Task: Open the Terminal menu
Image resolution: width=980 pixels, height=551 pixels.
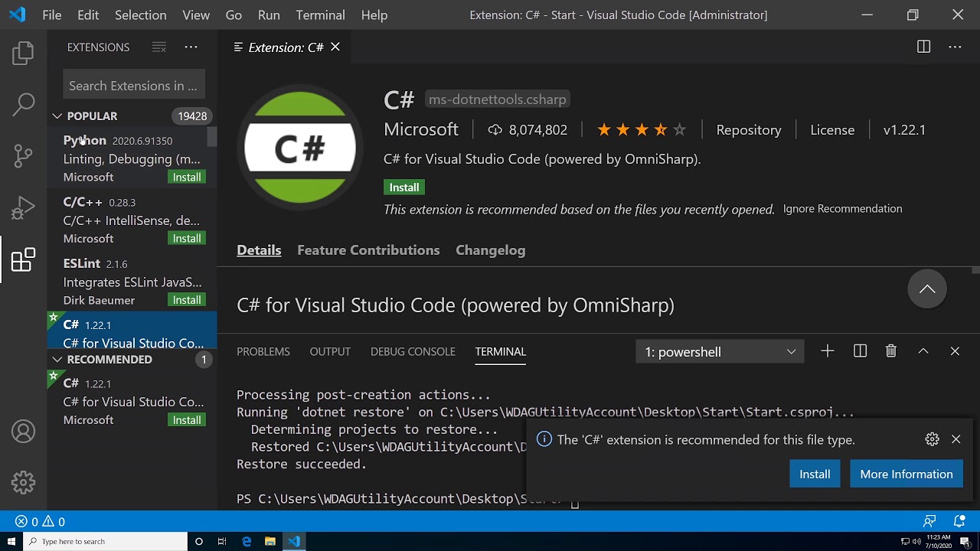Action: pyautogui.click(x=320, y=15)
